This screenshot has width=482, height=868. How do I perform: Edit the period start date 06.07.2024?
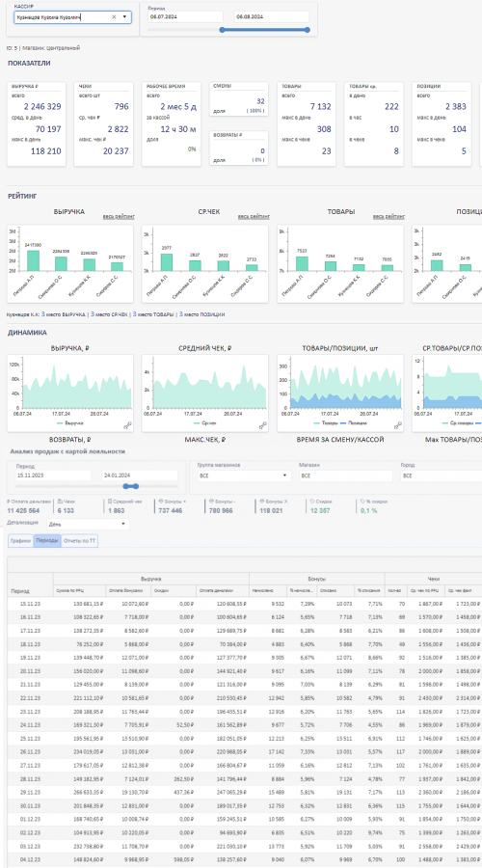[185, 17]
